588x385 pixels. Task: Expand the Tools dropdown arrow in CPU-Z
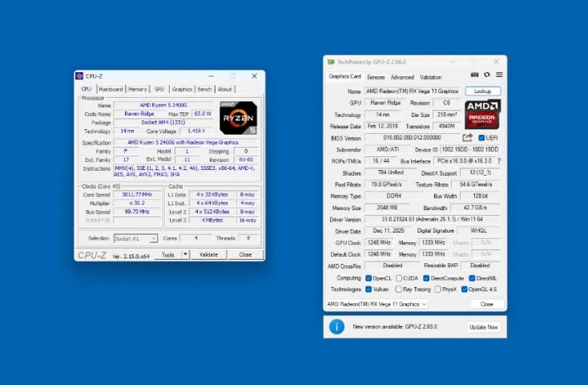pyautogui.click(x=185, y=254)
